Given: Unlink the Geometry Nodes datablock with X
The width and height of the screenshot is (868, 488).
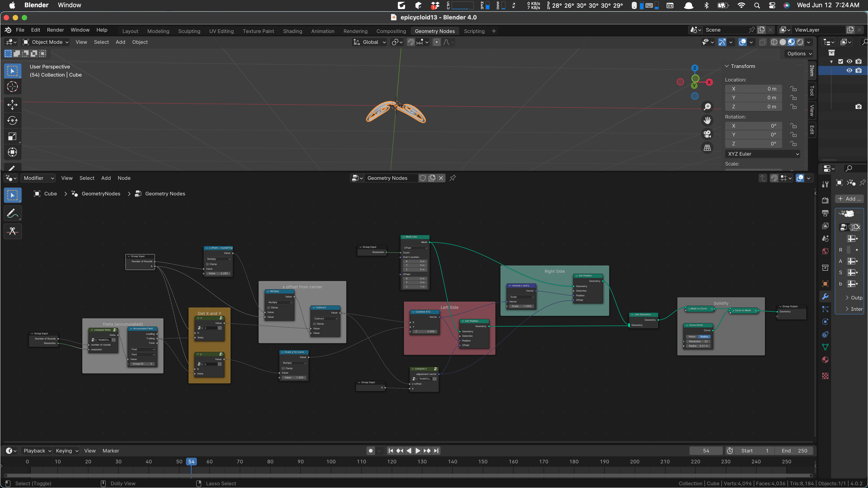Looking at the screenshot, I should pos(441,178).
